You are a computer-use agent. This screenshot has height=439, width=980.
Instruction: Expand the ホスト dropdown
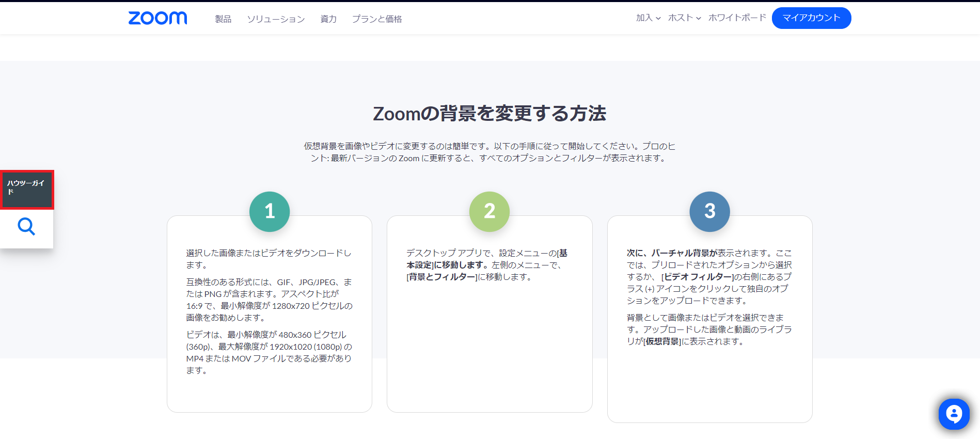[x=684, y=18]
